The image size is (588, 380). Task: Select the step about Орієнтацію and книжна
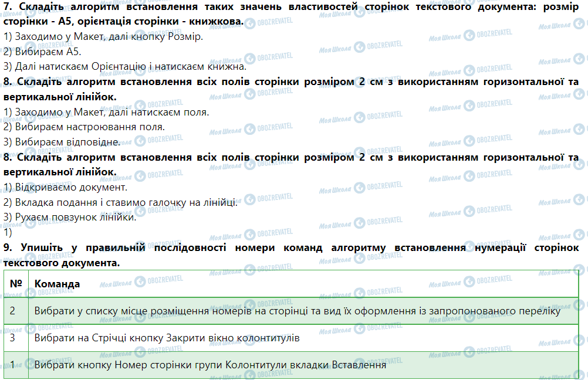(x=124, y=67)
